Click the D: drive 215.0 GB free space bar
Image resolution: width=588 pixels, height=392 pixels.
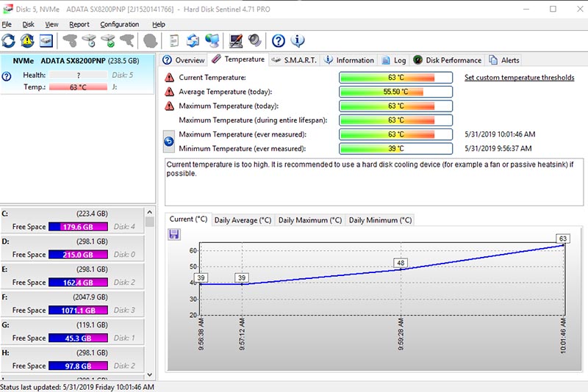[78, 255]
